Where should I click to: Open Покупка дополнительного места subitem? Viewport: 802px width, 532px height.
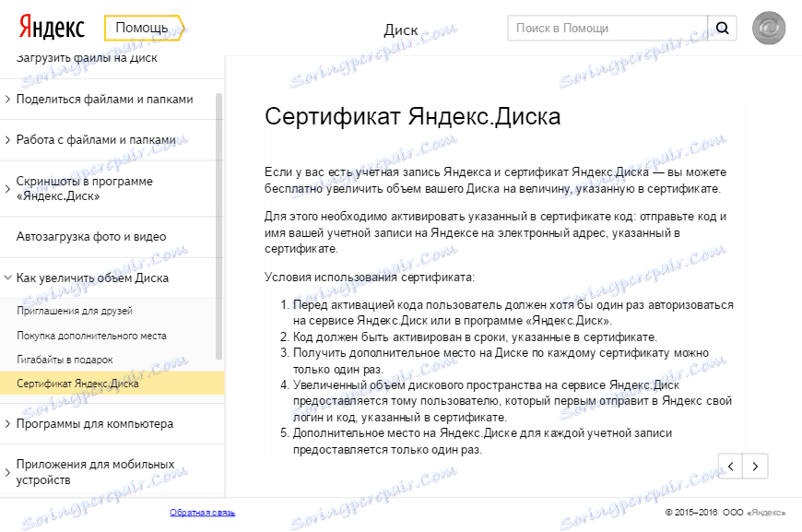[91, 336]
